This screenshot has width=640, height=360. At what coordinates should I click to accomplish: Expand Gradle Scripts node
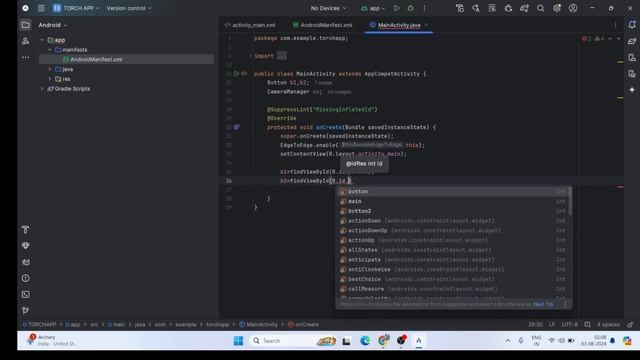[42, 89]
